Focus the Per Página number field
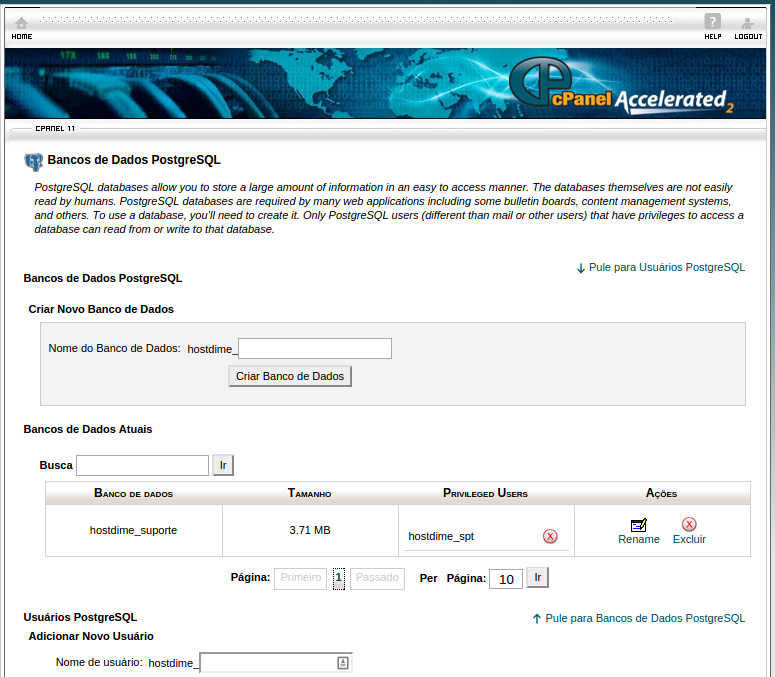Screen dimensions: 775x677 coord(506,579)
